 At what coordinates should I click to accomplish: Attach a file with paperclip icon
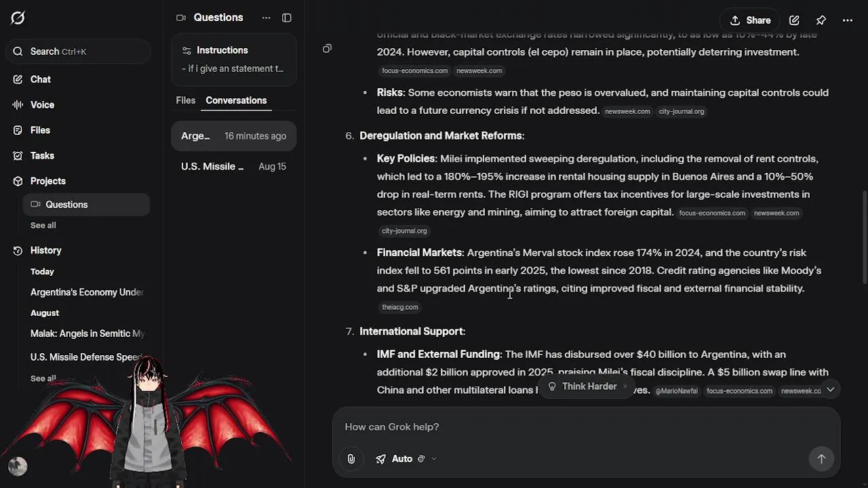click(351, 459)
